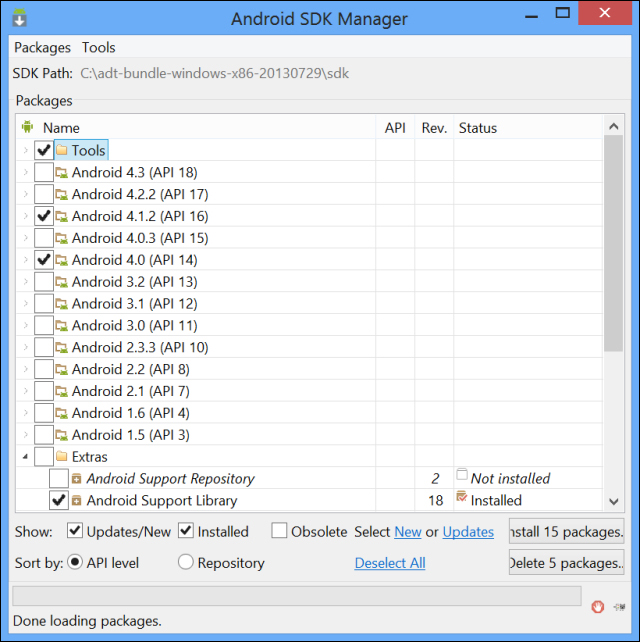This screenshot has height=642, width=640.
Task: Open the Packages menu
Action: pyautogui.click(x=43, y=47)
